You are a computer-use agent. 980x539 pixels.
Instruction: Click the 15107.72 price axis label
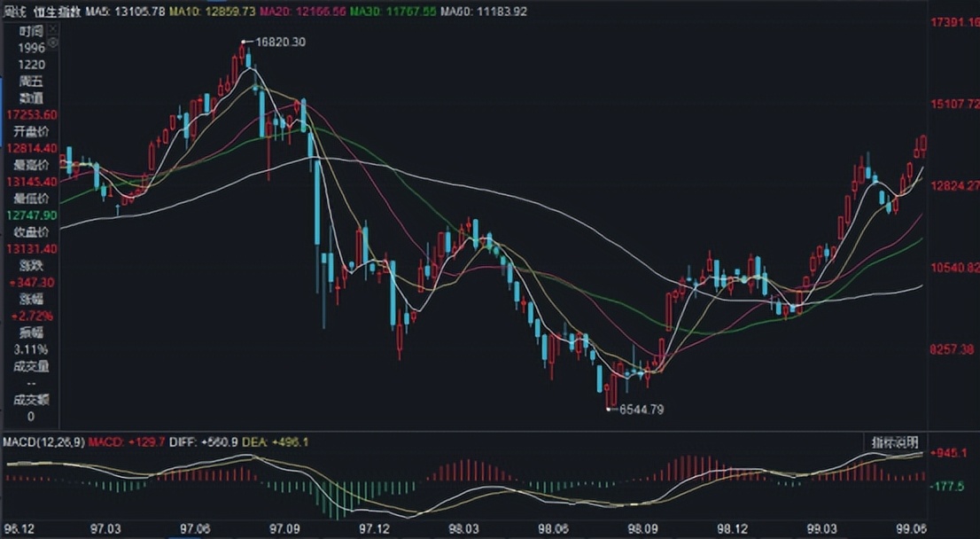[955, 104]
